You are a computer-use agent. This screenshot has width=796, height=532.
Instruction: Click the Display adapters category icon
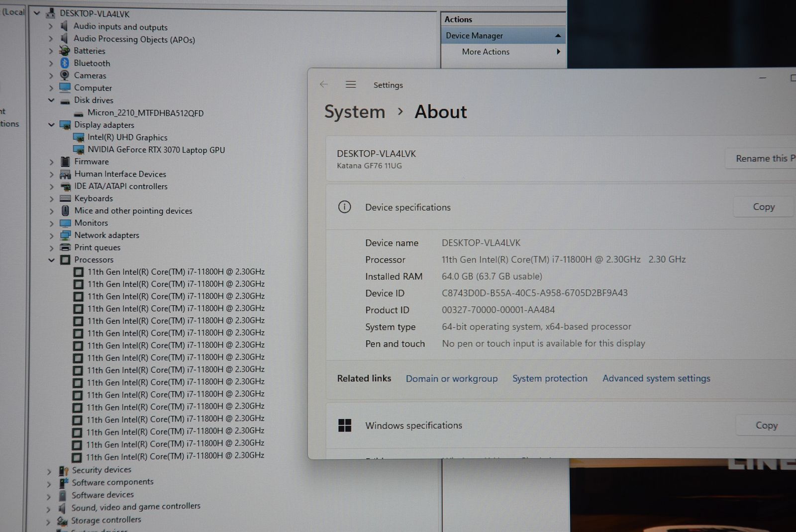pos(65,125)
